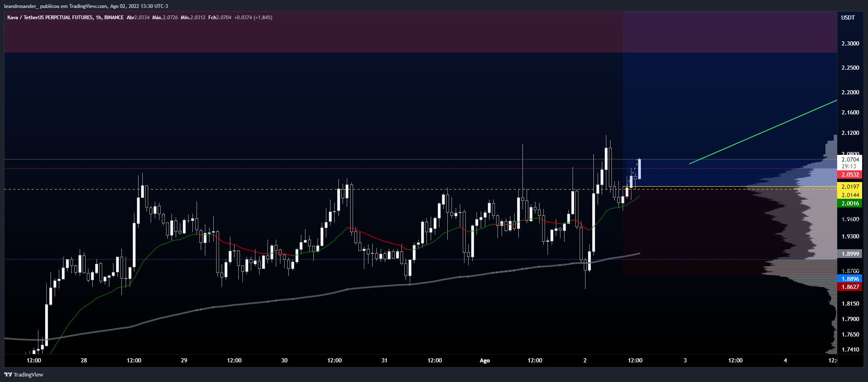Click the gray price label 1.8999
868x382 pixels.
point(850,254)
